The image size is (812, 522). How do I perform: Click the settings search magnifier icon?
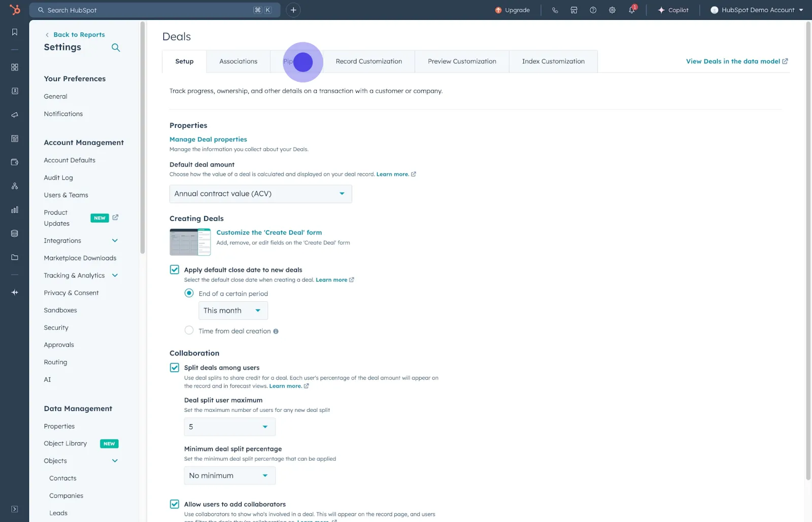click(116, 48)
